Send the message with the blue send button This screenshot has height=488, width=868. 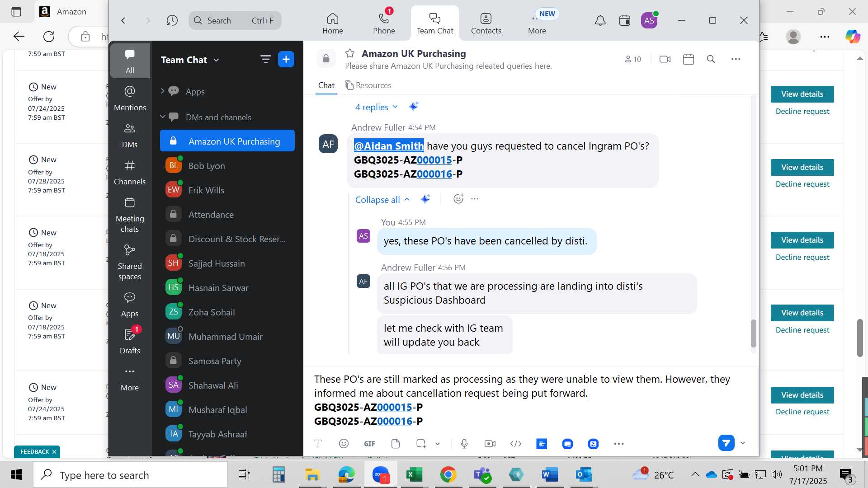[x=726, y=443]
